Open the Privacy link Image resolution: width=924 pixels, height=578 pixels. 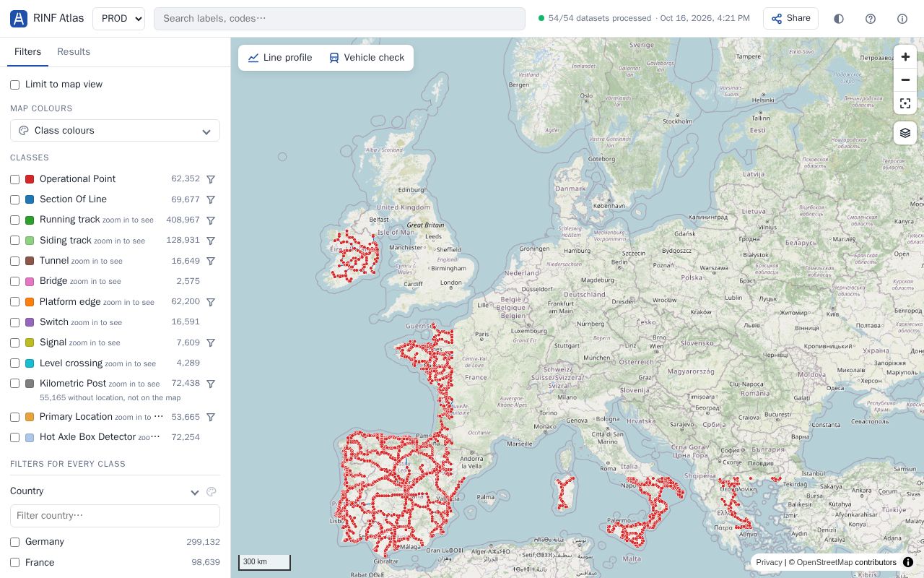769,562
